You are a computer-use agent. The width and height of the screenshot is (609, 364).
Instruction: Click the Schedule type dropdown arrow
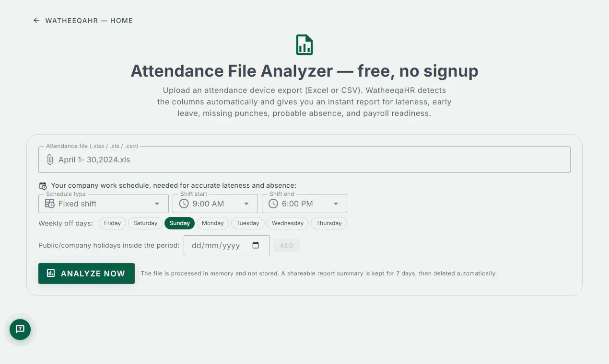pos(157,204)
